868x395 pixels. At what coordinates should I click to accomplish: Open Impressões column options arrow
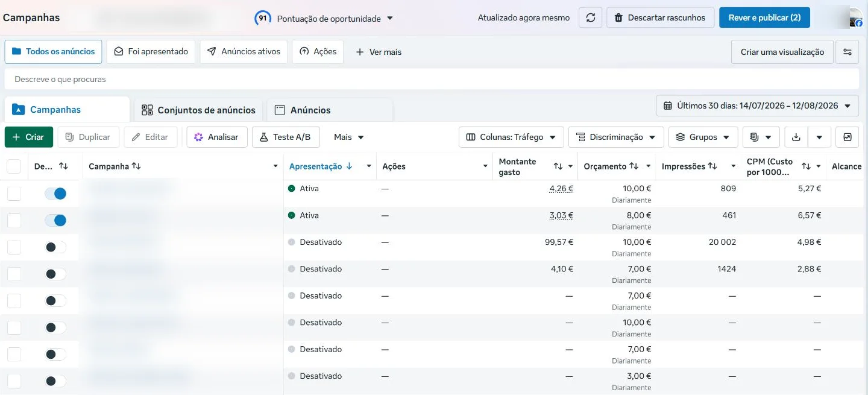[733, 166]
